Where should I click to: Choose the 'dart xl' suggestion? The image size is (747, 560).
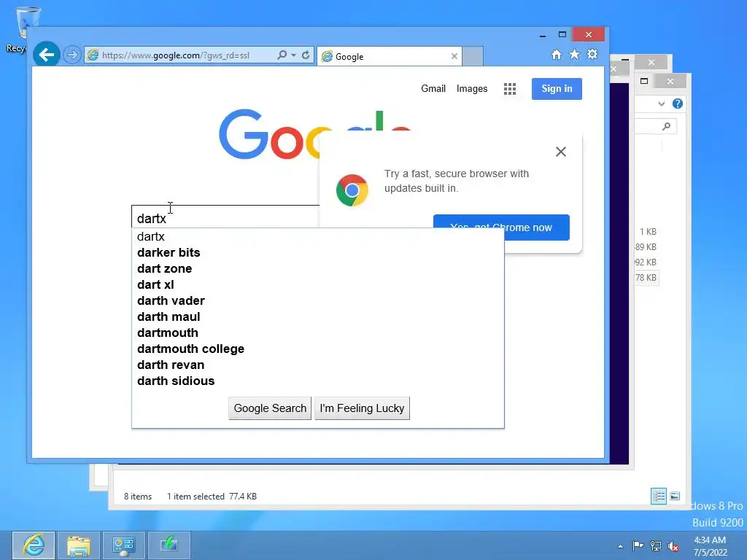(x=318, y=285)
